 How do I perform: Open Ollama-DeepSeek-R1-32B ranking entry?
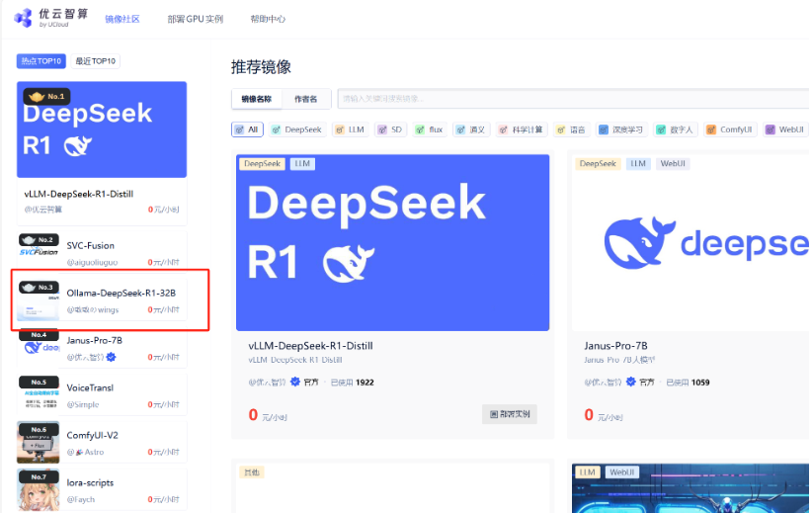122,293
